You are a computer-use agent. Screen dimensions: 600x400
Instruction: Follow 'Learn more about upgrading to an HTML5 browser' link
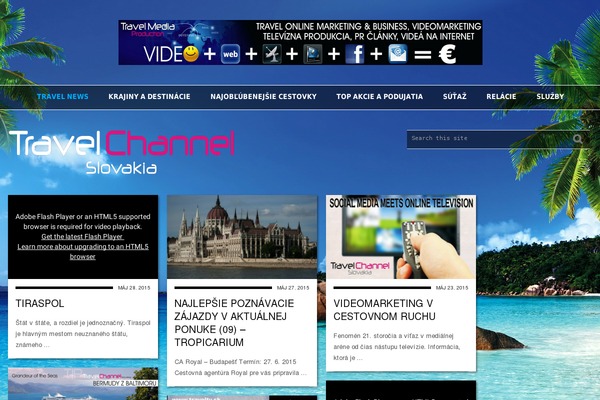pyautogui.click(x=83, y=251)
